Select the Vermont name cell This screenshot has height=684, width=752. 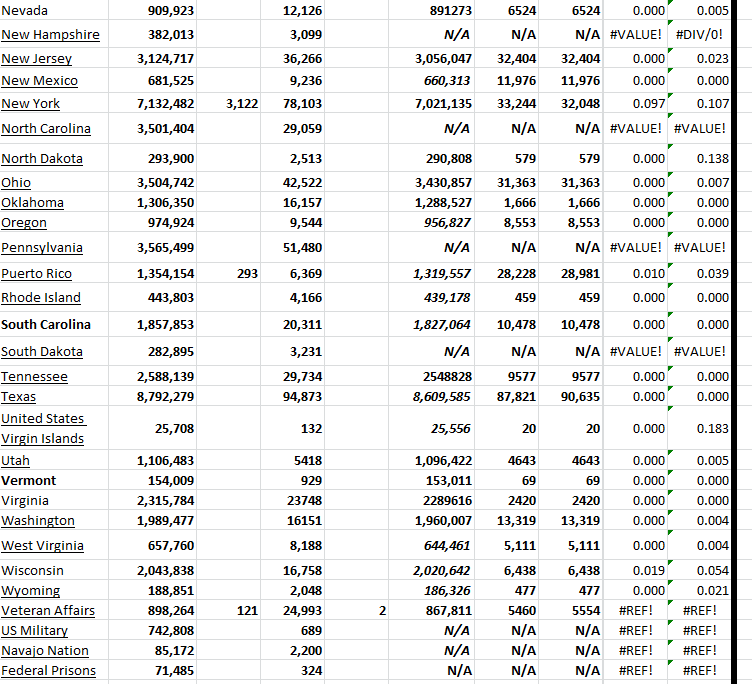pyautogui.click(x=29, y=481)
